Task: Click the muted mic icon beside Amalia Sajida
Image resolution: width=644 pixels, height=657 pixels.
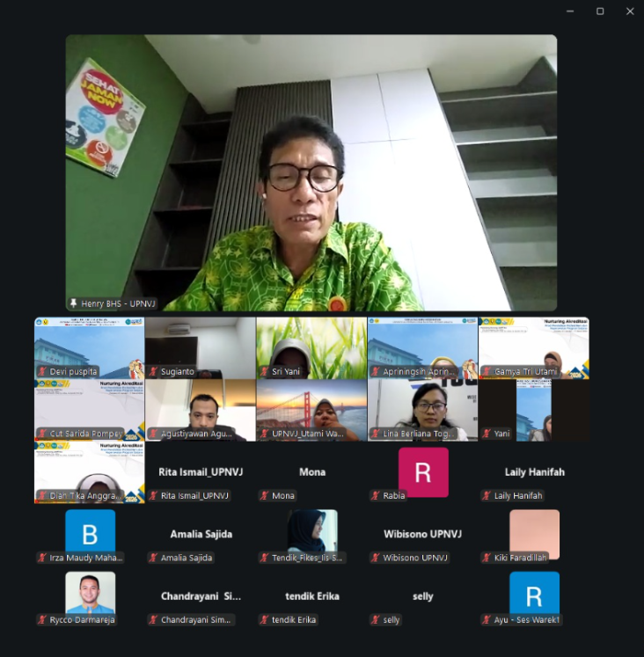Action: click(153, 558)
